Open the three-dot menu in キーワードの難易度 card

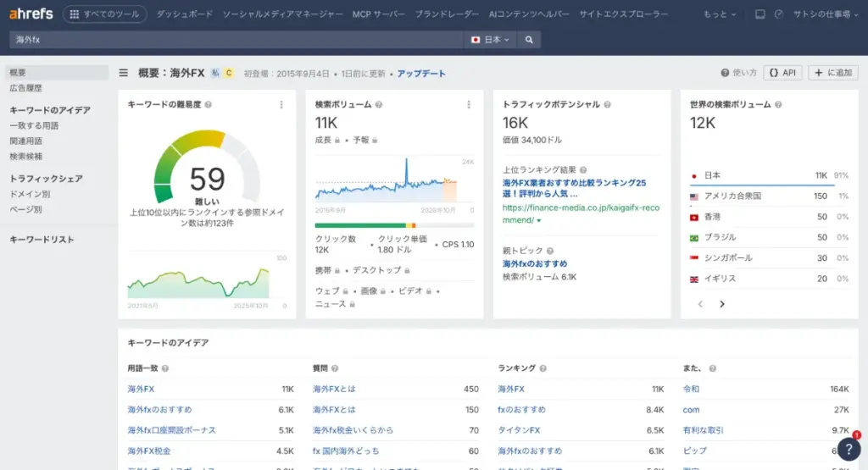281,105
